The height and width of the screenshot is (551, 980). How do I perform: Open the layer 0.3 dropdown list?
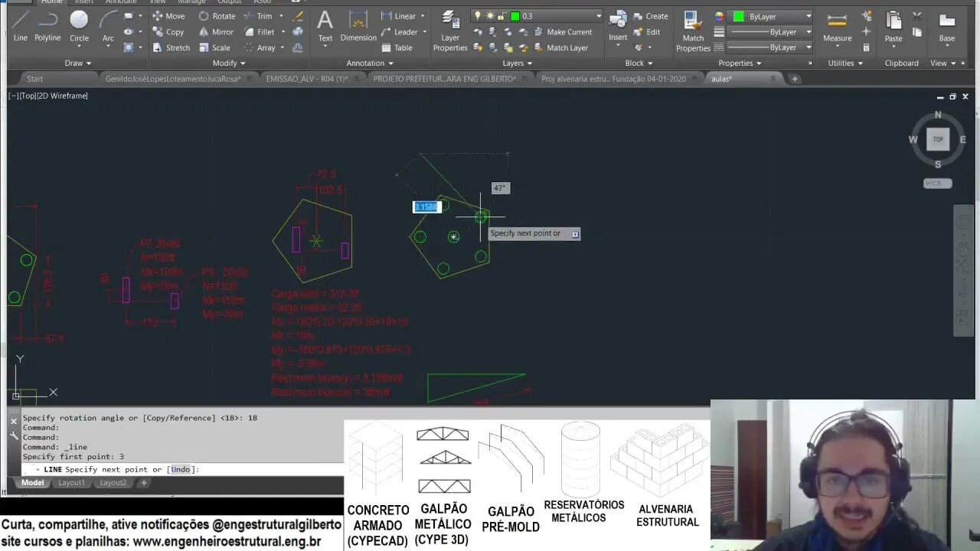599,16
